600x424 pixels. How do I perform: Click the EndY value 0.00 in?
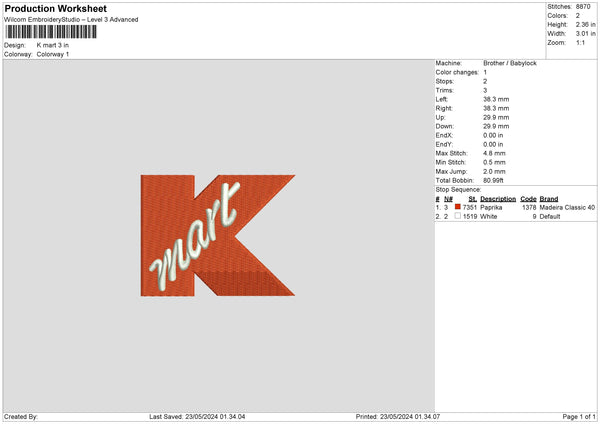[x=493, y=145]
